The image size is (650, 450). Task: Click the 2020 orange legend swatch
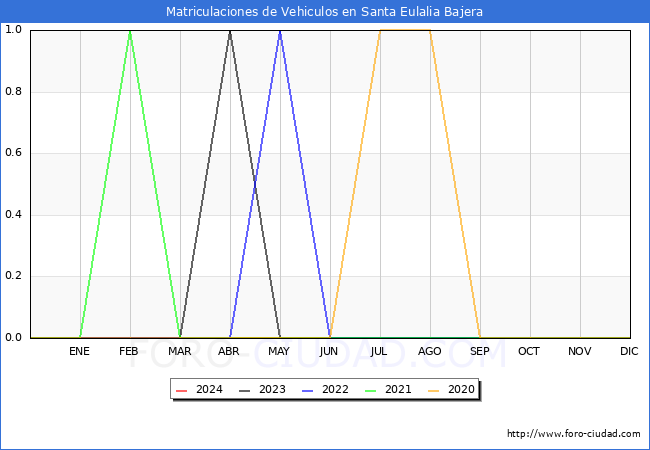pos(434,390)
